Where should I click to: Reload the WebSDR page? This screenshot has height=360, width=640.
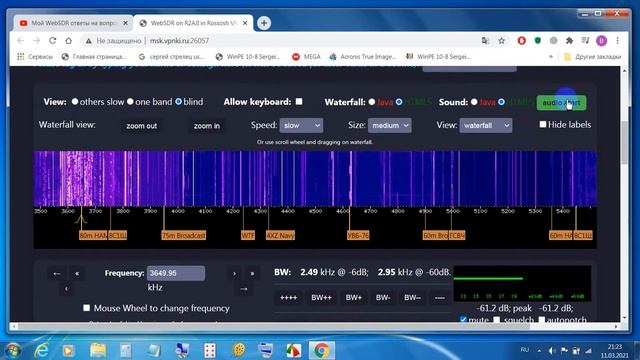pos(52,40)
